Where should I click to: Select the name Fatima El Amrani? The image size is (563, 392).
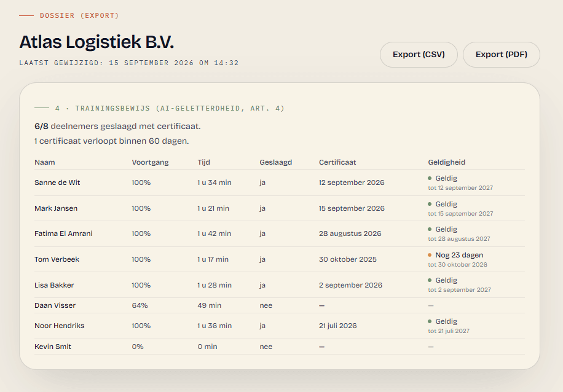tap(63, 233)
